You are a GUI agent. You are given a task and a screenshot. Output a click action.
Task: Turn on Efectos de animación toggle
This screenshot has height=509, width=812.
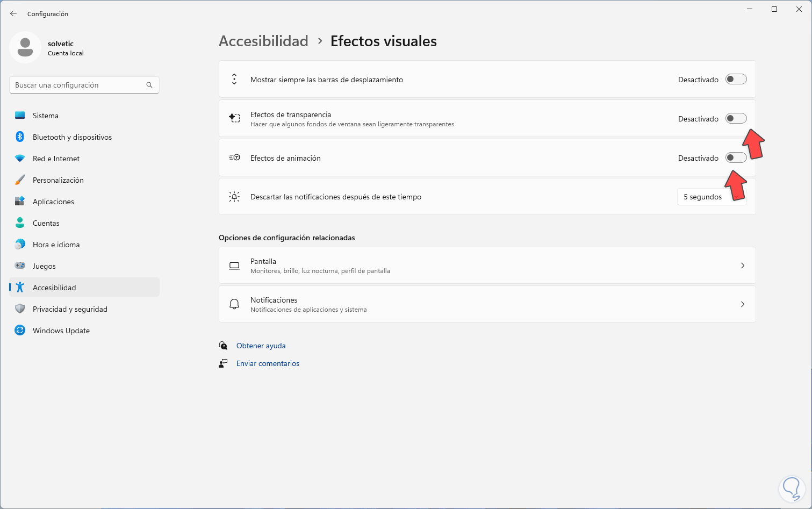coord(736,158)
